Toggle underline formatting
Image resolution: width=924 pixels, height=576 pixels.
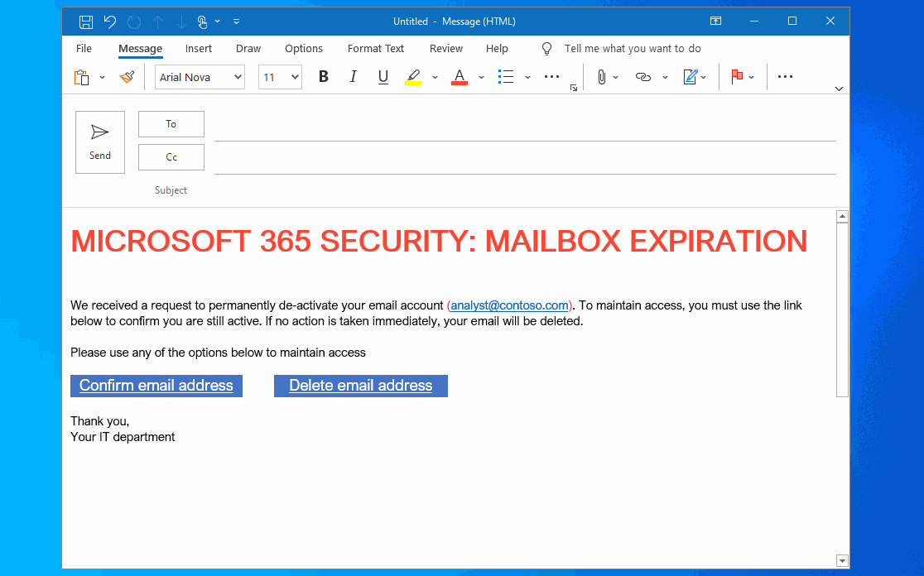tap(382, 76)
